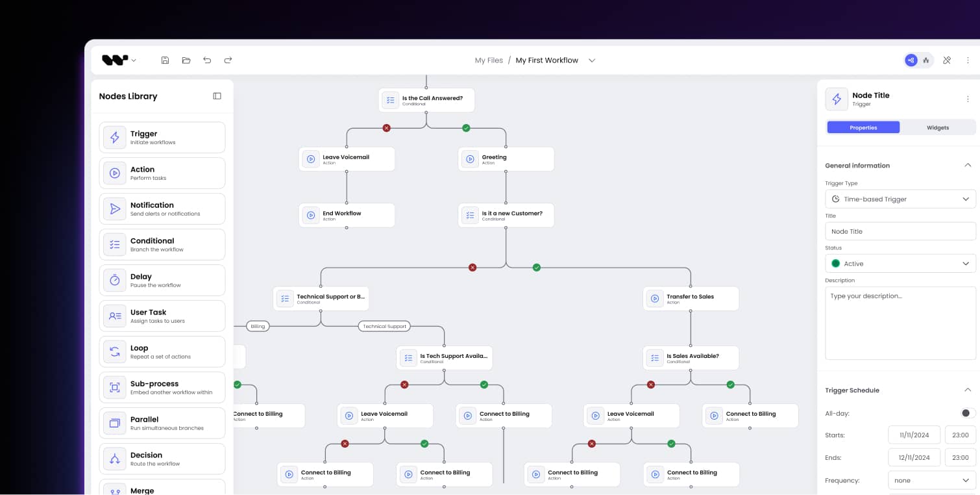Click red X marker under Is it a new Customer?
Viewport: 980px width, 495px height.
point(472,267)
